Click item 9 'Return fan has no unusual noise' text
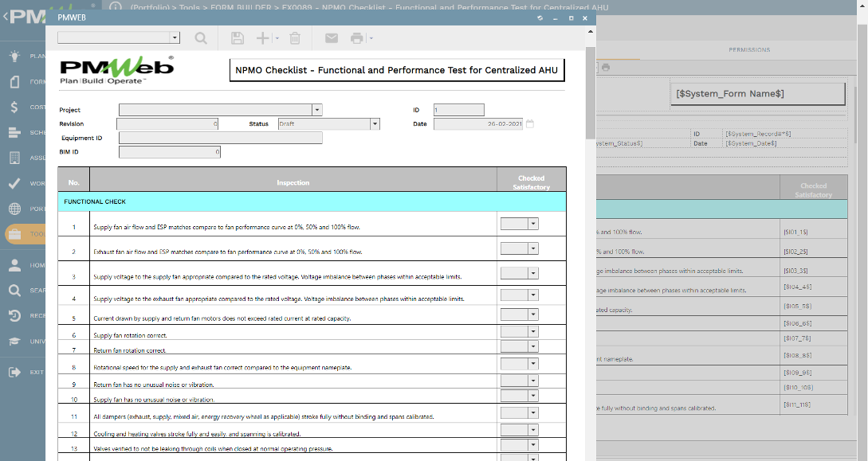This screenshot has width=868, height=461. [x=153, y=385]
